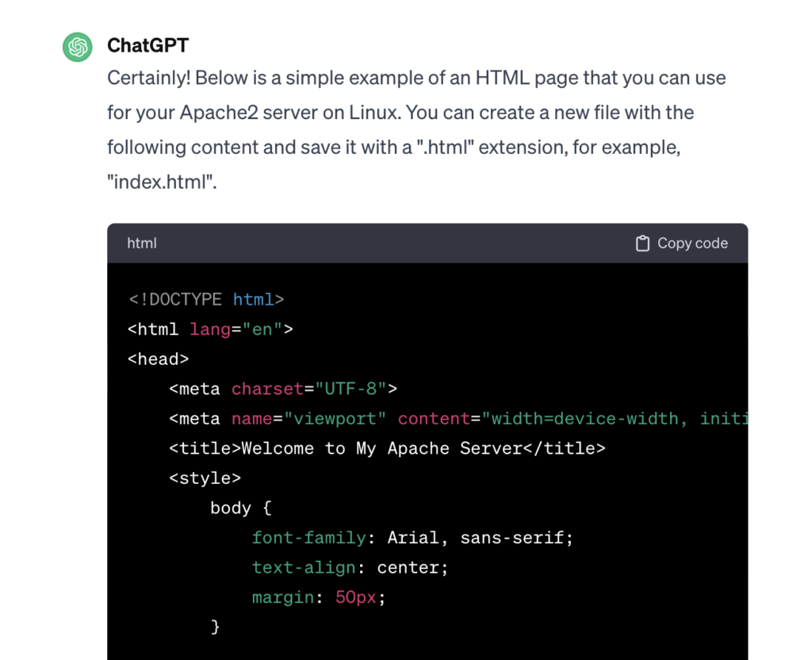Click the ChatGPT logo avatar

78,47
